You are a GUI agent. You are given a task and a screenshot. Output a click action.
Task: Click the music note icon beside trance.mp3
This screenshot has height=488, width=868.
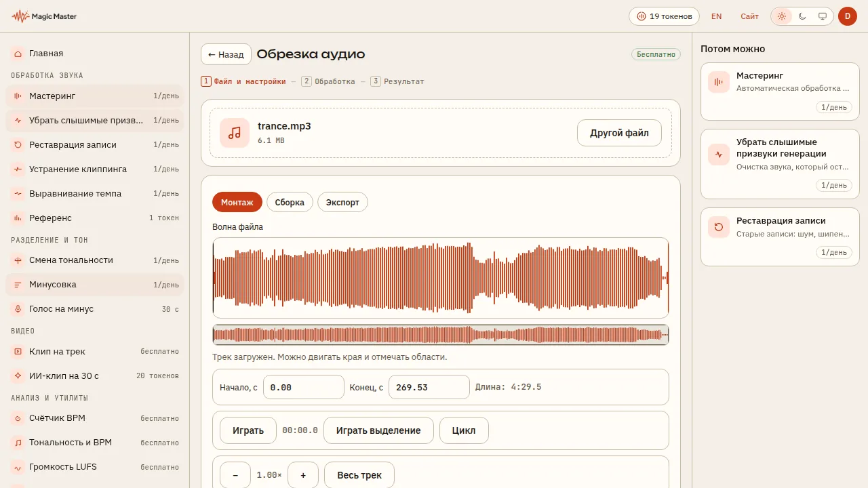tap(235, 133)
